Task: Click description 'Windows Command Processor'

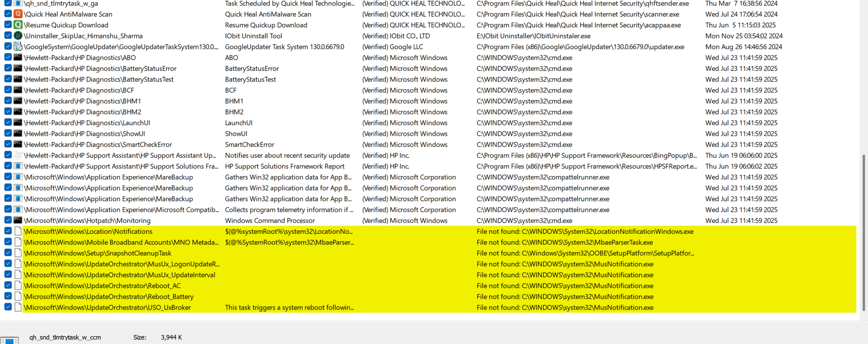Action: point(270,220)
